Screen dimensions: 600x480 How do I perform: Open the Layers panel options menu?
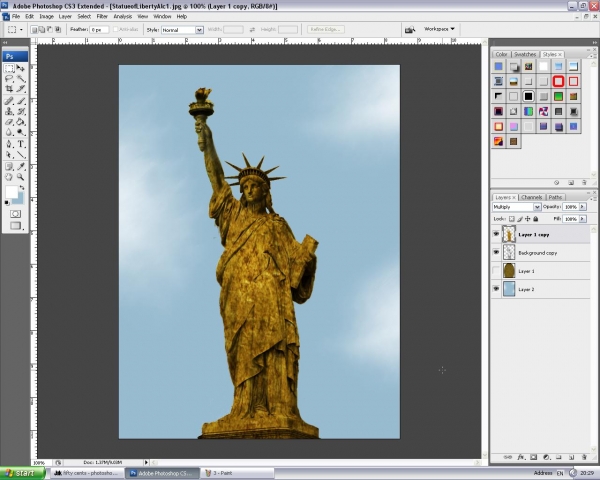592,198
